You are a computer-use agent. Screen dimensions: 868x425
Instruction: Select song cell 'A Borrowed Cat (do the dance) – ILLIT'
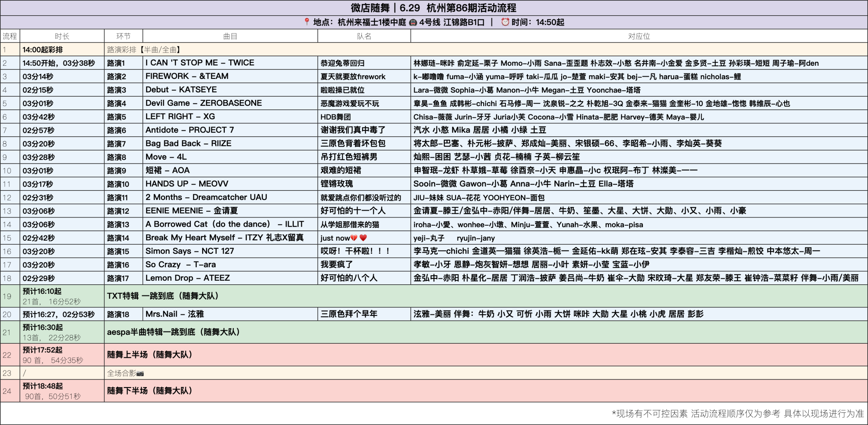(x=230, y=224)
